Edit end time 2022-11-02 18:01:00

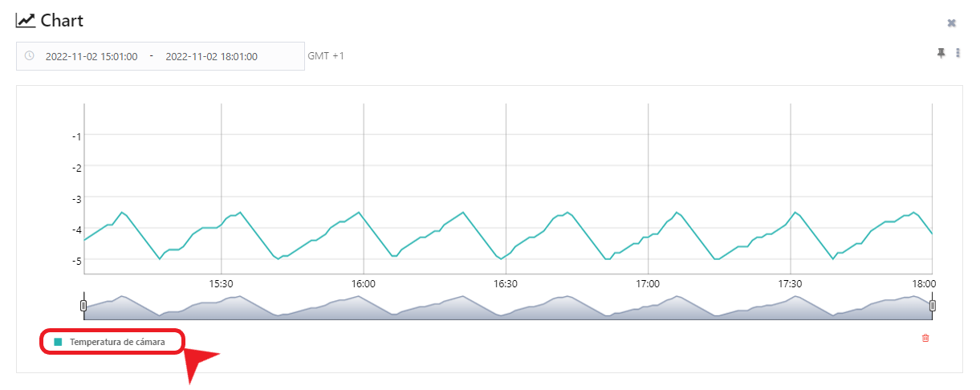coord(211,57)
